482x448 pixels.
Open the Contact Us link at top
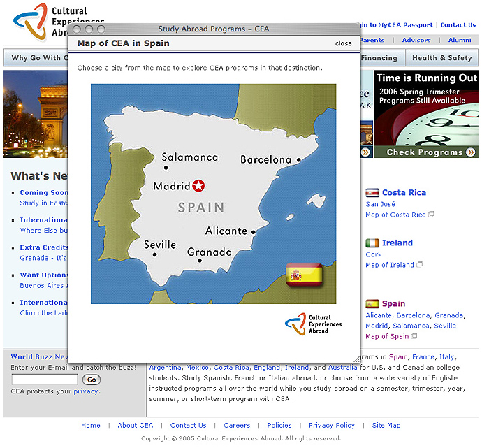458,25
